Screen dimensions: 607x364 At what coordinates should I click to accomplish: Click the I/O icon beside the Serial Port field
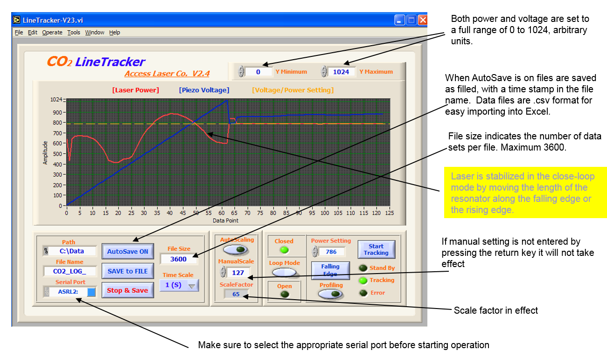46,291
